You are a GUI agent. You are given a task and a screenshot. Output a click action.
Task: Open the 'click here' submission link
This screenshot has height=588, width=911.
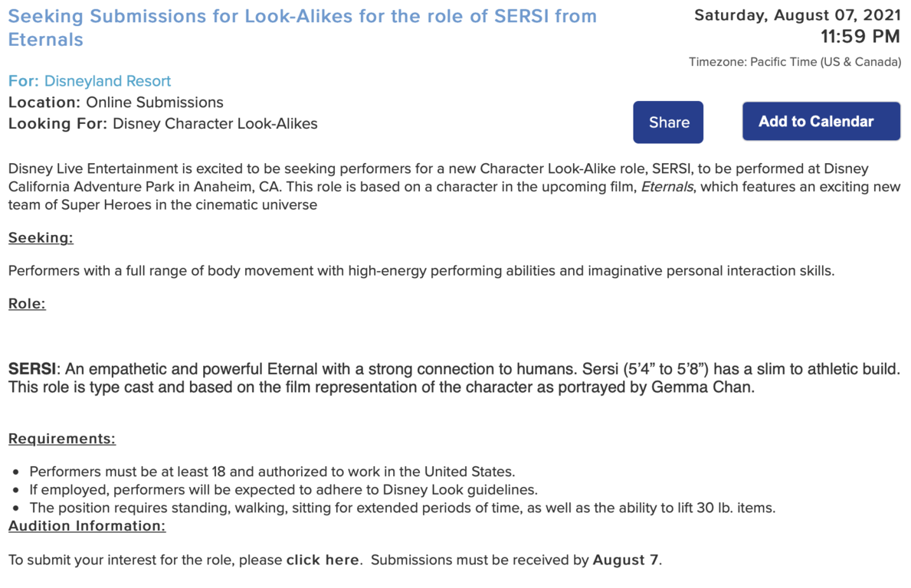323,560
